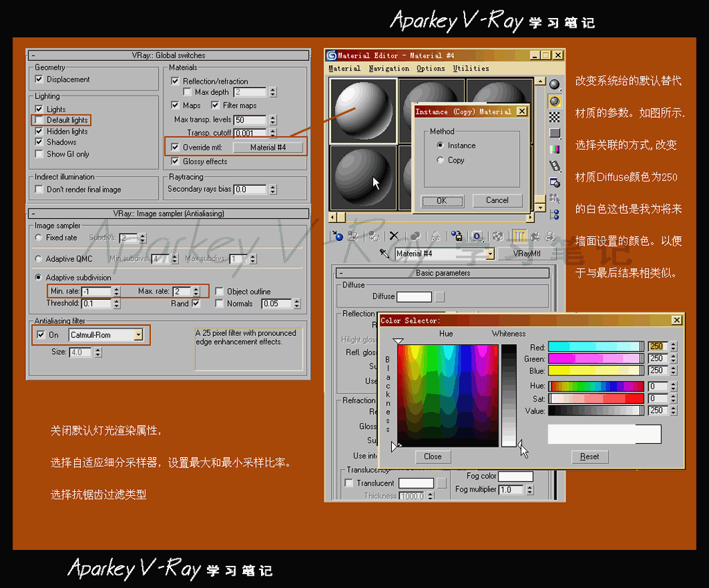
Task: Enable Show GI only checkbox
Action: pos(39,154)
